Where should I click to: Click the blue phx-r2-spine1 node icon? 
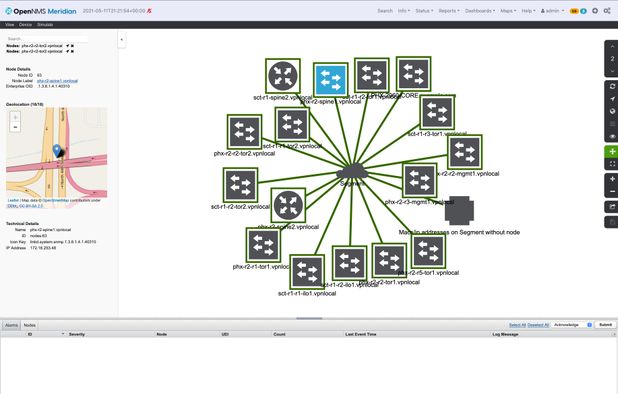click(x=330, y=80)
